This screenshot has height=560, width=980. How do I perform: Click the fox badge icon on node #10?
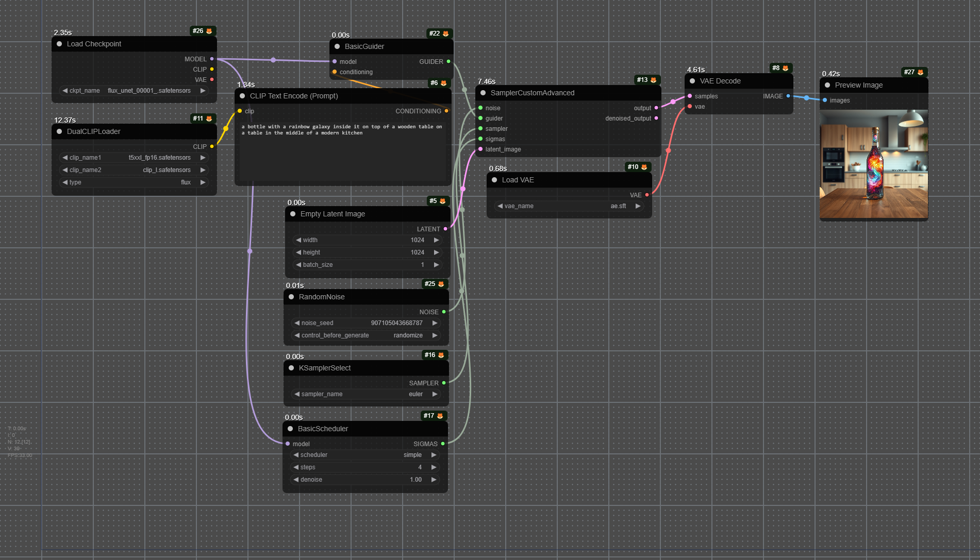click(644, 167)
